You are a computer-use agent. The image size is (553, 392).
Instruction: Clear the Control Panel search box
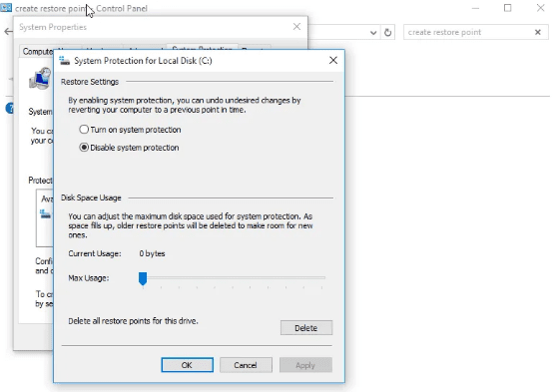point(537,33)
